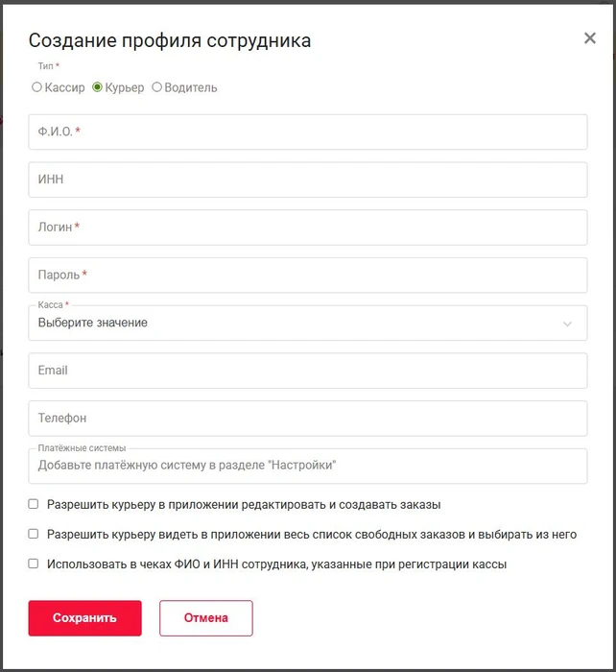Enable courier editing and creating orders checkbox
Image resolution: width=616 pixels, height=672 pixels.
pos(34,504)
